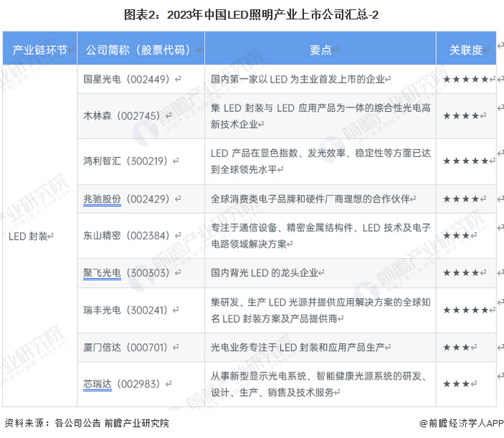Click the star rating for 聚飞光电

tap(461, 273)
